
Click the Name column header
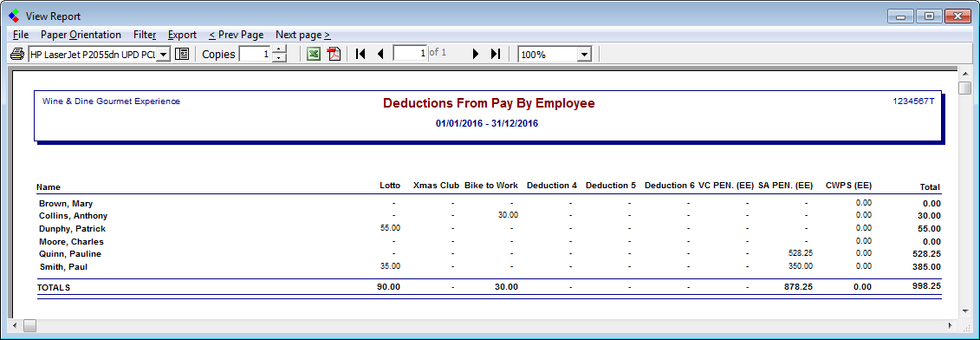pyautogui.click(x=49, y=186)
